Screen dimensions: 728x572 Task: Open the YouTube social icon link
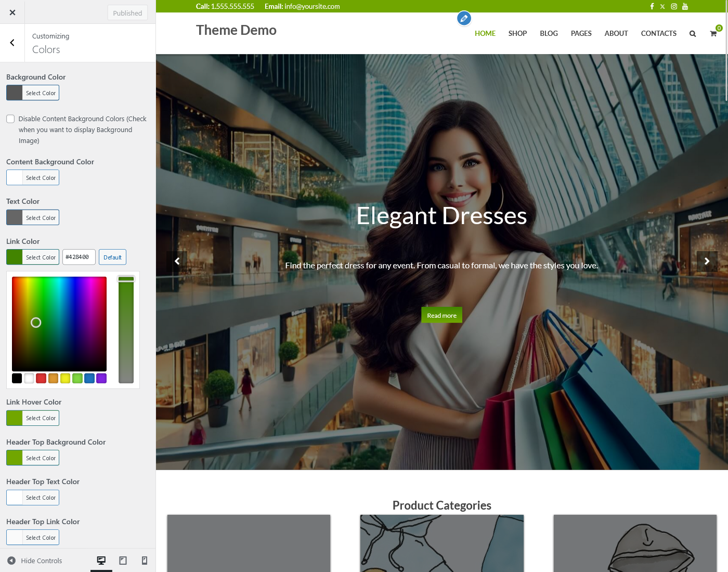pyautogui.click(x=685, y=6)
